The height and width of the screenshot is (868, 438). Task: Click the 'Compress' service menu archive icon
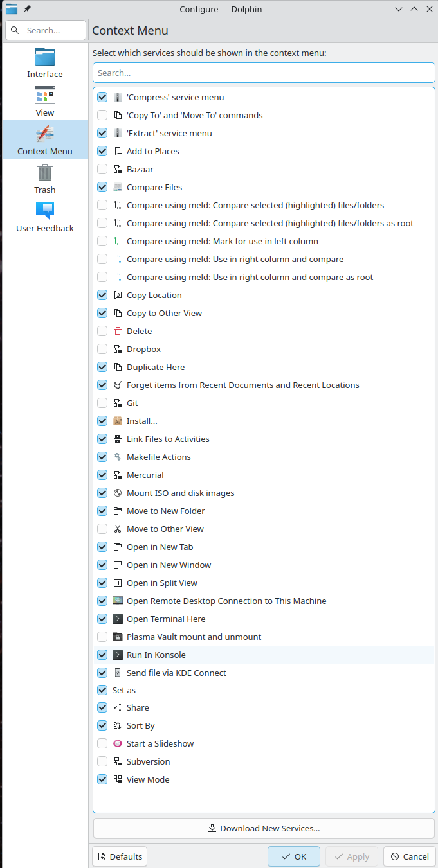pyautogui.click(x=118, y=98)
